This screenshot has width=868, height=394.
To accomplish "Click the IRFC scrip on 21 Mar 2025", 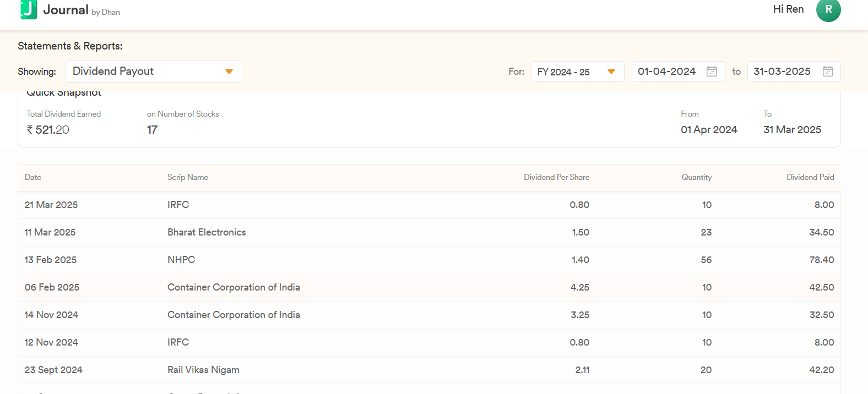I will (178, 205).
